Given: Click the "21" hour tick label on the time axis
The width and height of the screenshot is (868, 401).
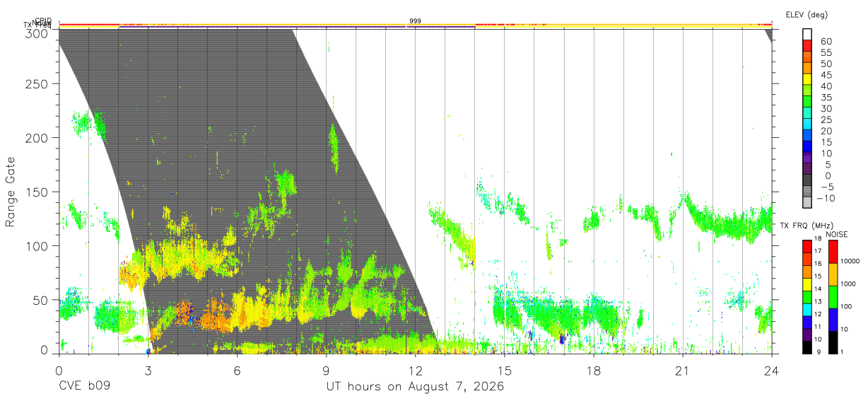Looking at the screenshot, I should click(x=682, y=370).
